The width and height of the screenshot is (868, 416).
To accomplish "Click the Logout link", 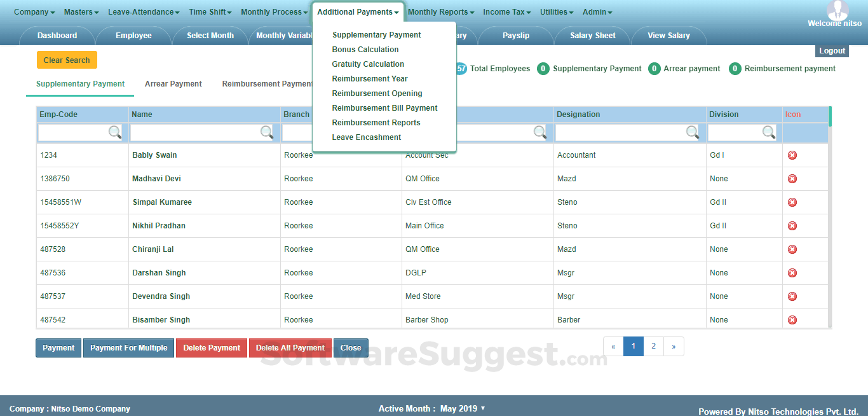I will point(832,50).
